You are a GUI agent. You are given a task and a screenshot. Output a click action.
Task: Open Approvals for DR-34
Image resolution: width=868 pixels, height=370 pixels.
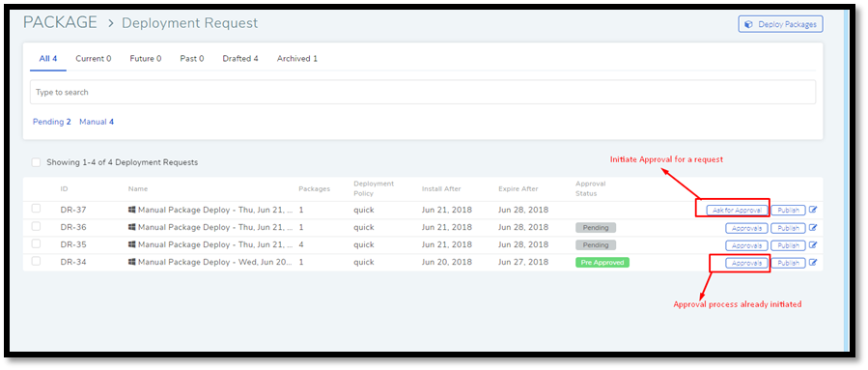[x=746, y=263]
